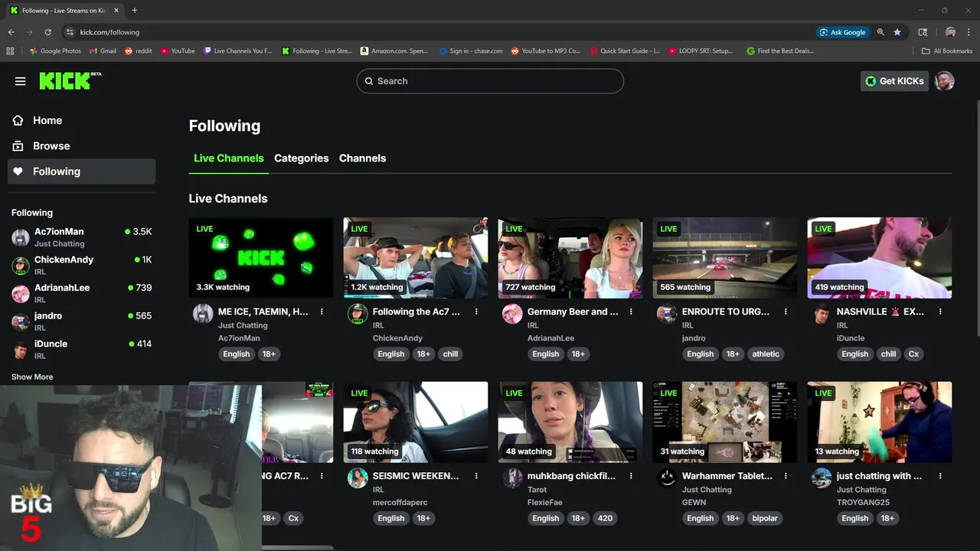Click mercoffdaperc avatar under stream card

pyautogui.click(x=358, y=478)
